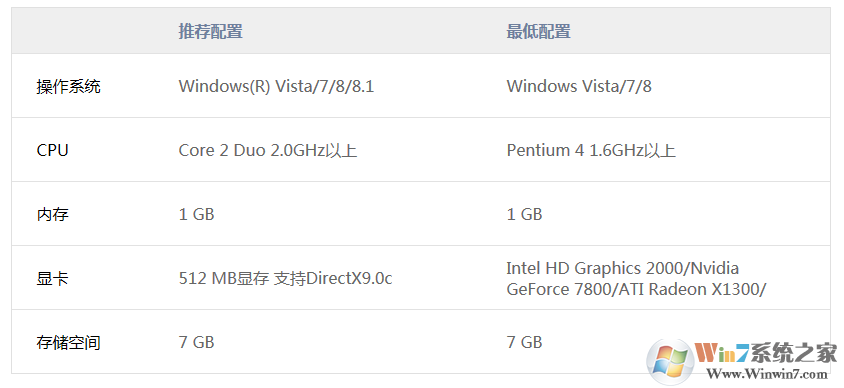Click the 存储空间 row label
Viewport: 844px width, 388px height.
[68, 342]
